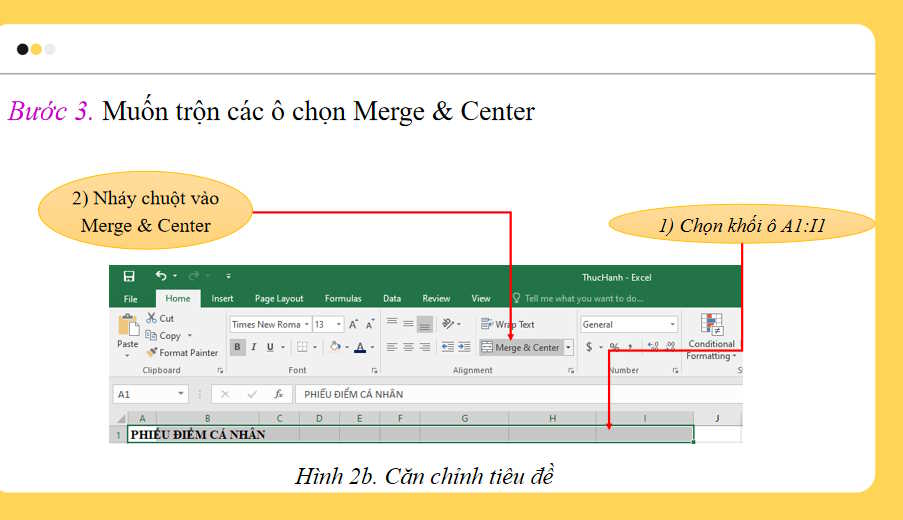Screen dimensions: 903x520
Task: Click the Undo arrow icon
Action: [161, 276]
